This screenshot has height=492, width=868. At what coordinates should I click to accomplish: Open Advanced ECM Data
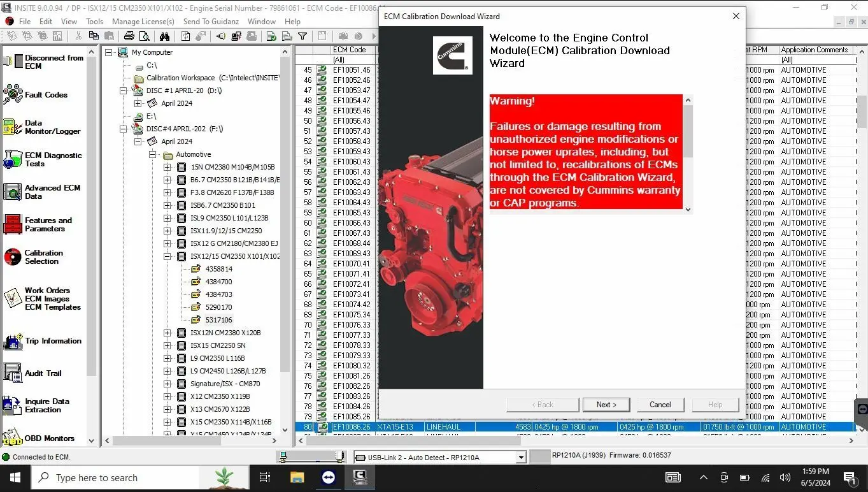(x=42, y=192)
